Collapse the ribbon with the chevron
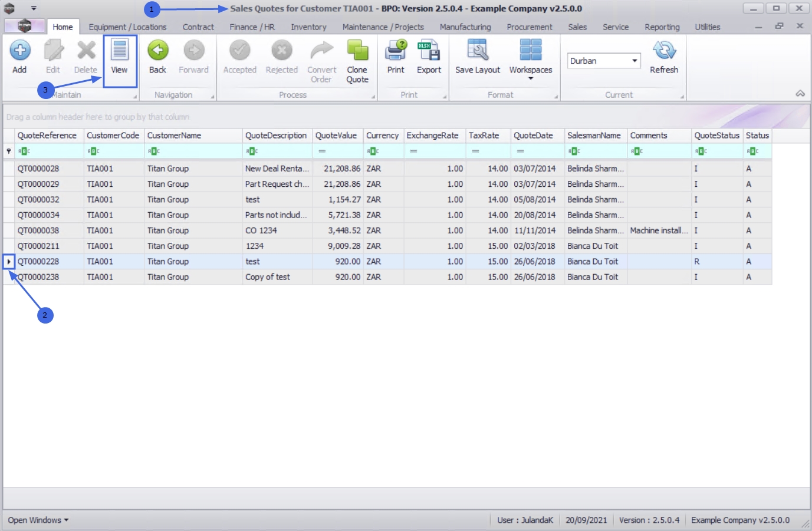The image size is (812, 531). (x=800, y=94)
